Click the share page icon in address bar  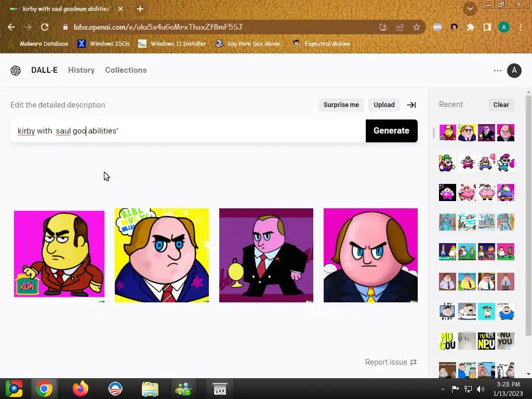400,27
